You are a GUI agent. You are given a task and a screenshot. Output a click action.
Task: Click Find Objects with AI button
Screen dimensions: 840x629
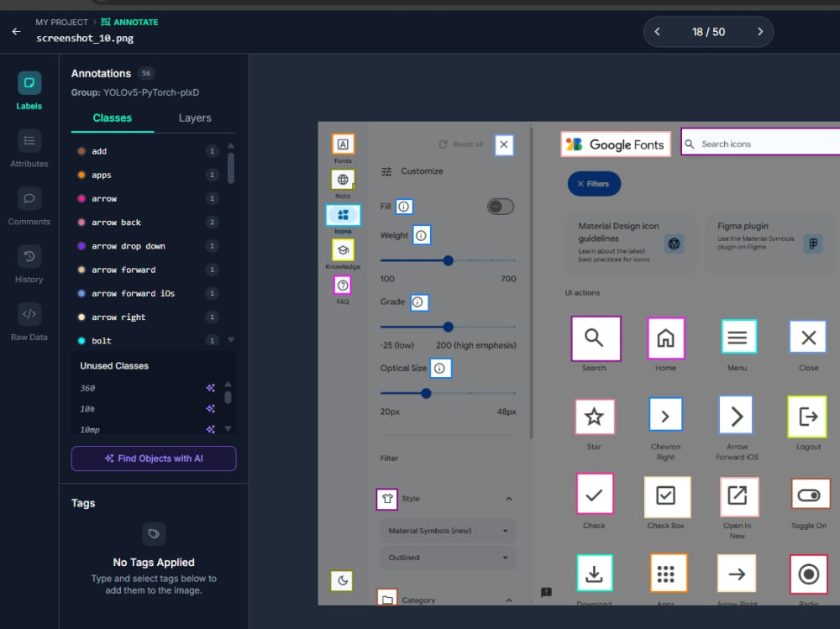[x=154, y=459]
